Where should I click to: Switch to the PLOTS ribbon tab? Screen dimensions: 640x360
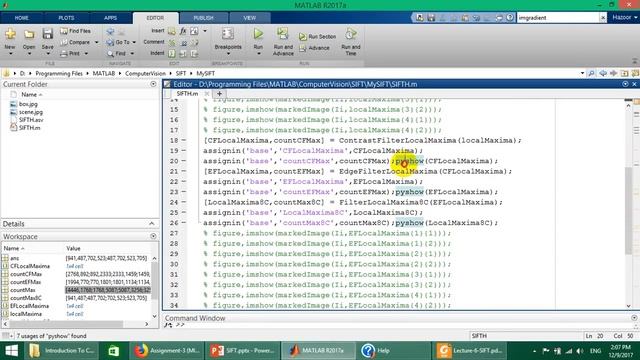(x=66, y=18)
